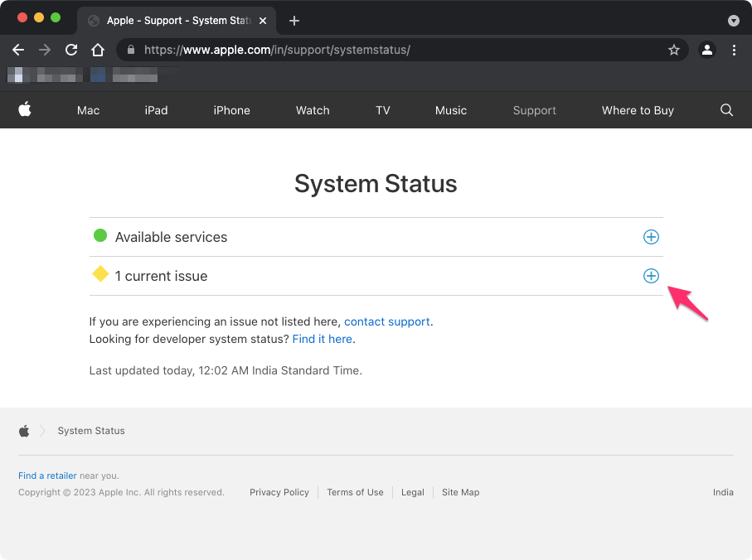Select the Apple Support System Status tab
This screenshot has width=752, height=560.
[x=177, y=21]
